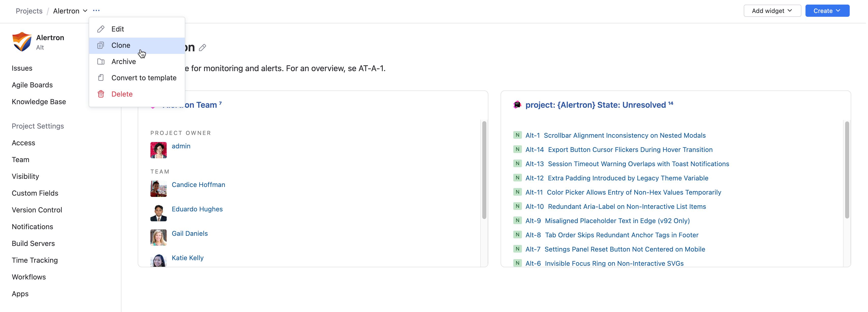Open the Add widget dropdown
This screenshot has width=868, height=312.
pos(772,10)
